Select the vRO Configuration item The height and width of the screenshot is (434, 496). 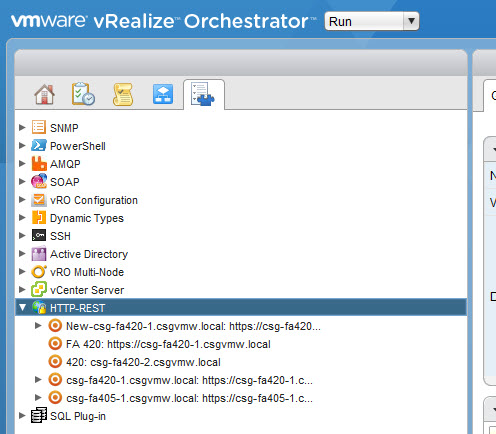[x=94, y=200]
